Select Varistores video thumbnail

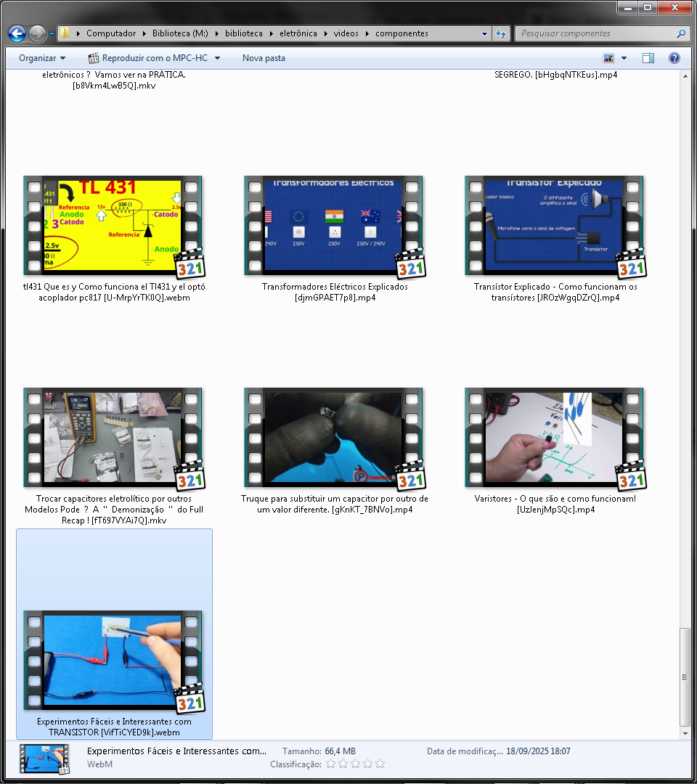554,438
